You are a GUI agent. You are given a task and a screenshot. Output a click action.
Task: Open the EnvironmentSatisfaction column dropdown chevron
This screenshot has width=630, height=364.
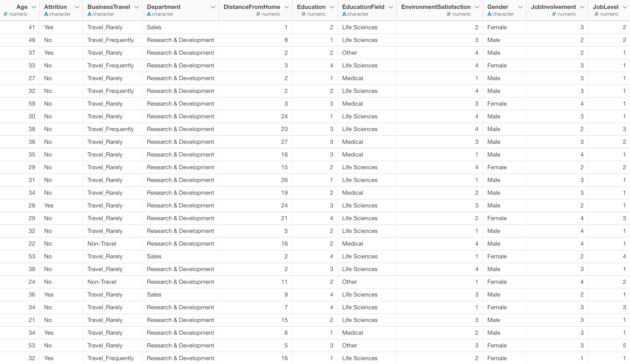(477, 7)
